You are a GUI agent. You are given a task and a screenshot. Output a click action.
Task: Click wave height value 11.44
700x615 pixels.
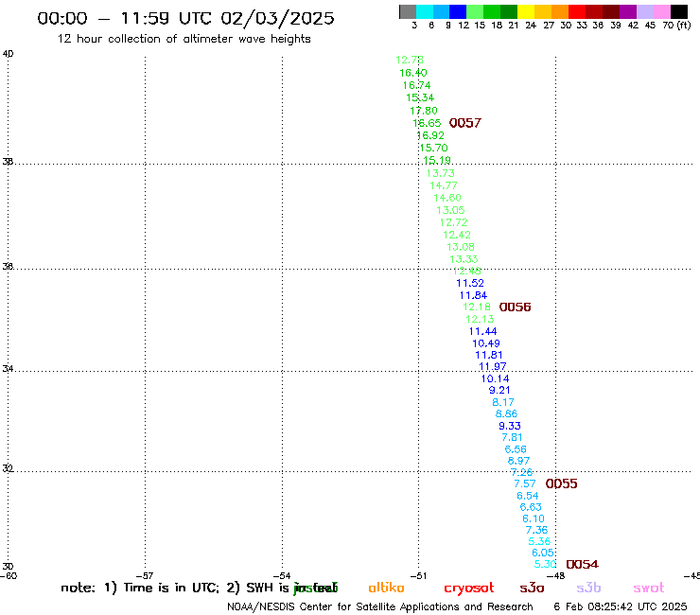(x=483, y=331)
